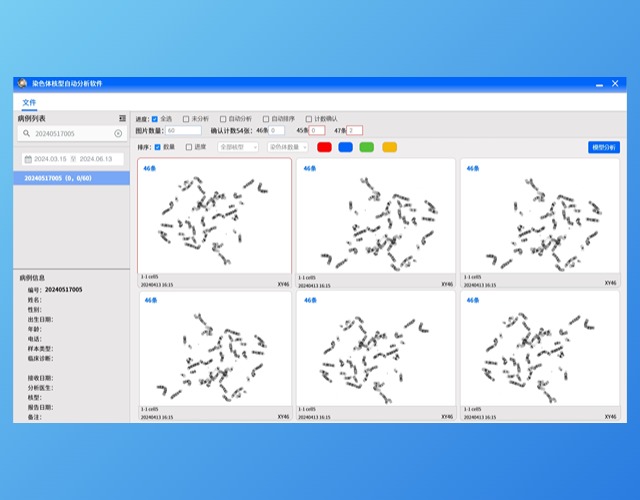
Task: Toggle the 全选 checkbox
Action: tap(156, 118)
